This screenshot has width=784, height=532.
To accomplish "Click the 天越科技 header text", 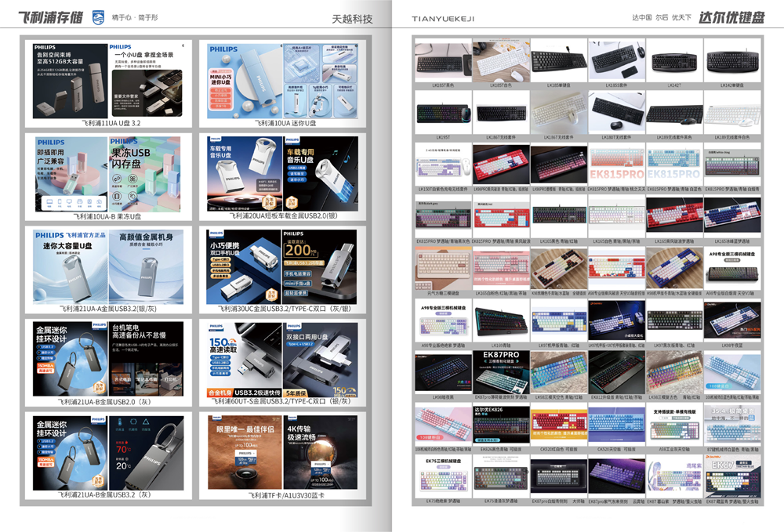I will 353,19.
